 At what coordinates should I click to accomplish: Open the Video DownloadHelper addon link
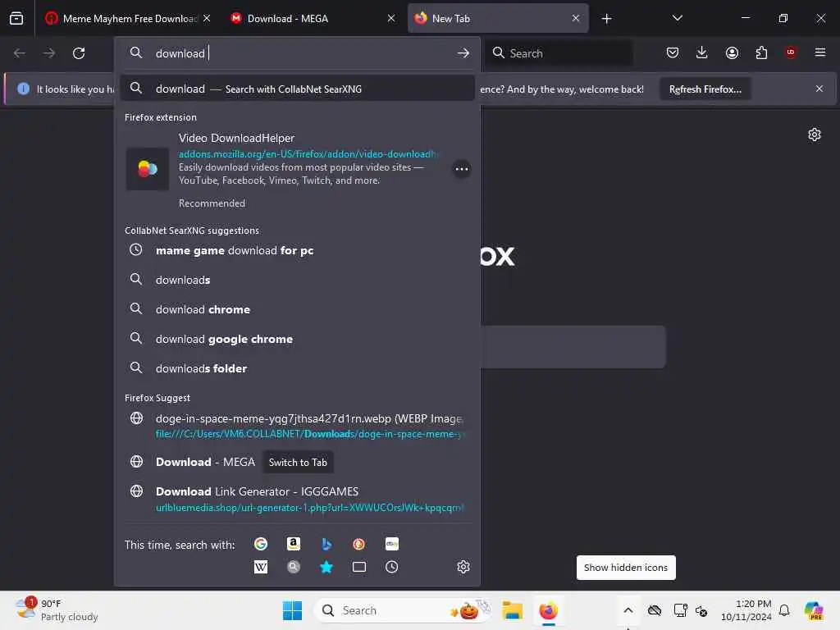point(308,154)
